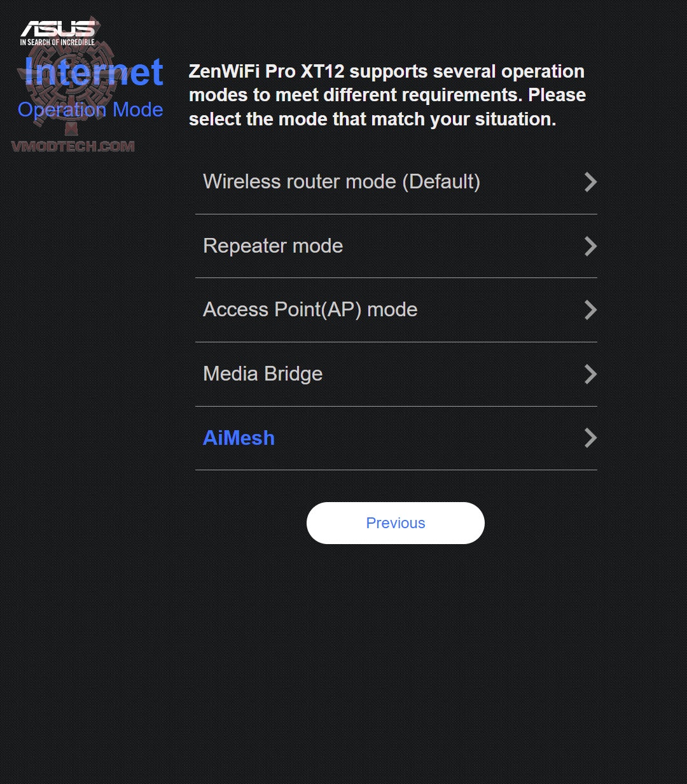
Task: Click the AiMesh highlighted text
Action: click(239, 438)
